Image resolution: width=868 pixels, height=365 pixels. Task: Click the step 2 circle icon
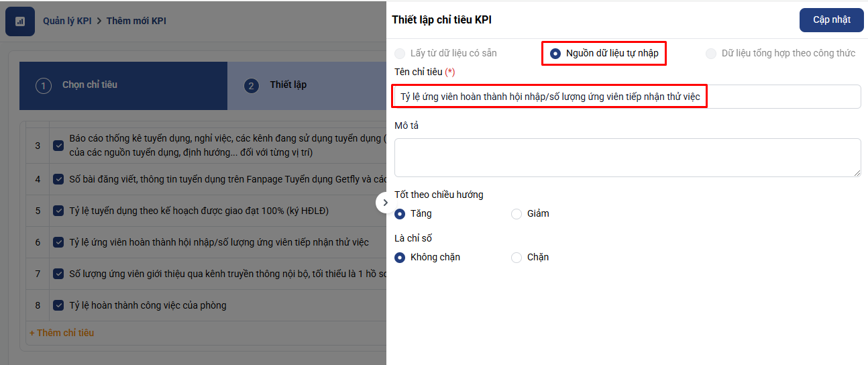[252, 86]
